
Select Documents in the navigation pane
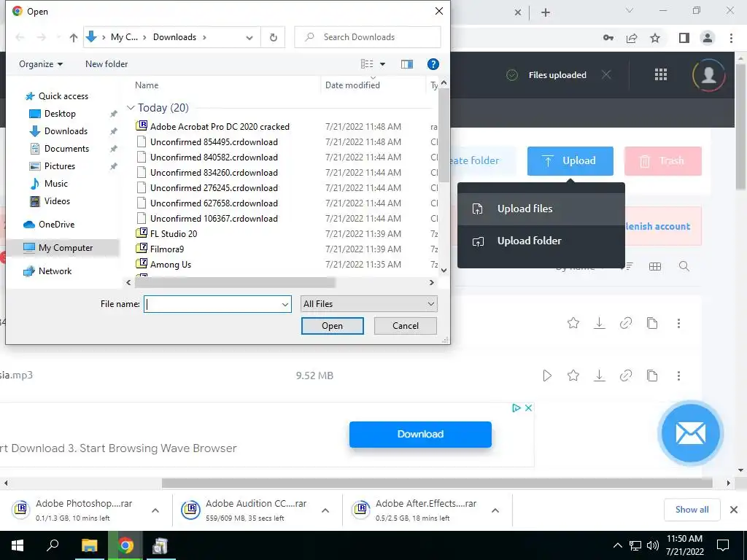pos(66,149)
